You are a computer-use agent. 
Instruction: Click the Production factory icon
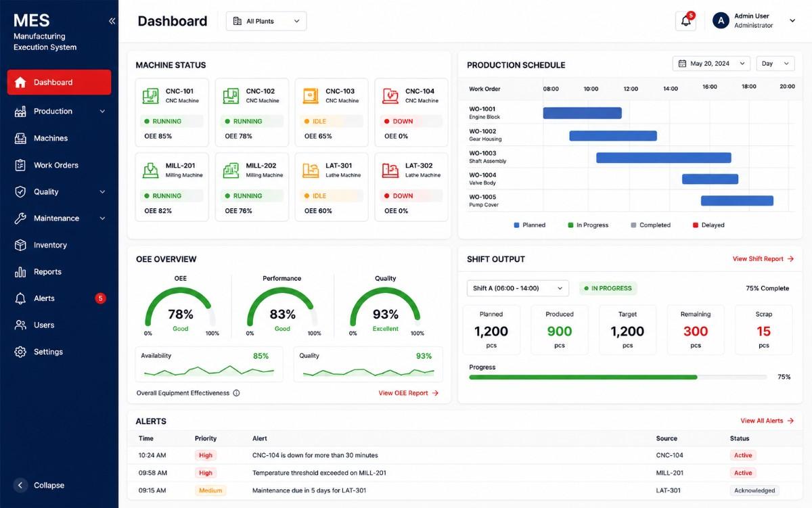(20, 112)
